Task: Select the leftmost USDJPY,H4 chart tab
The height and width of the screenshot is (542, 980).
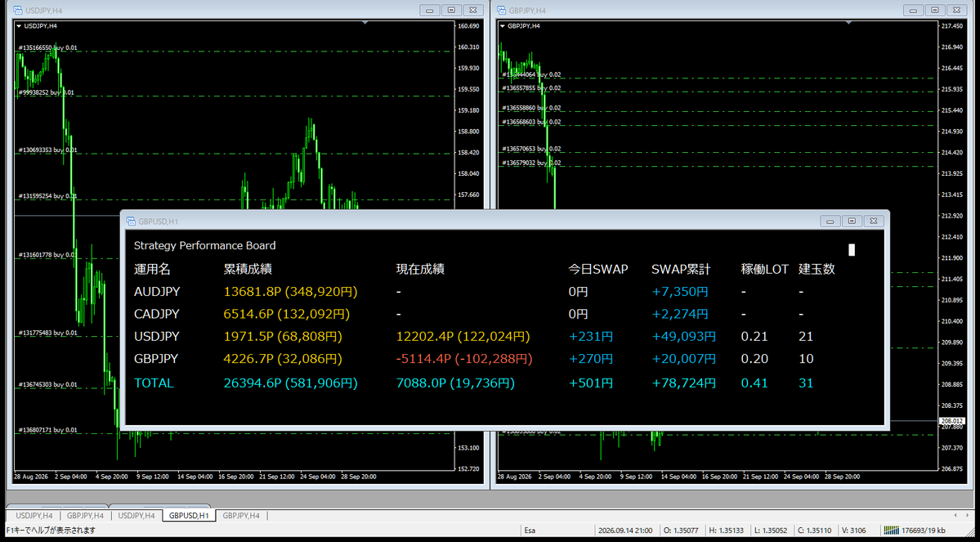Action: (x=34, y=516)
